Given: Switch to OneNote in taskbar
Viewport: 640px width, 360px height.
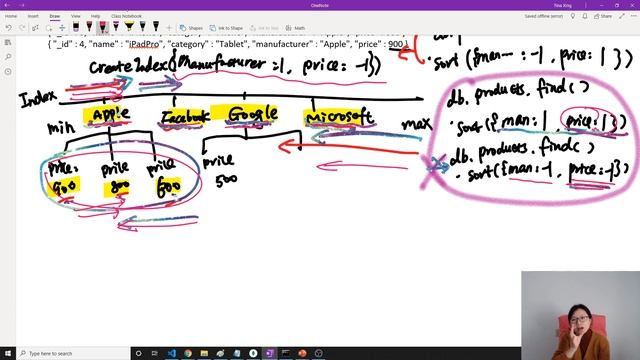Looking at the screenshot, I should pyautogui.click(x=269, y=353).
